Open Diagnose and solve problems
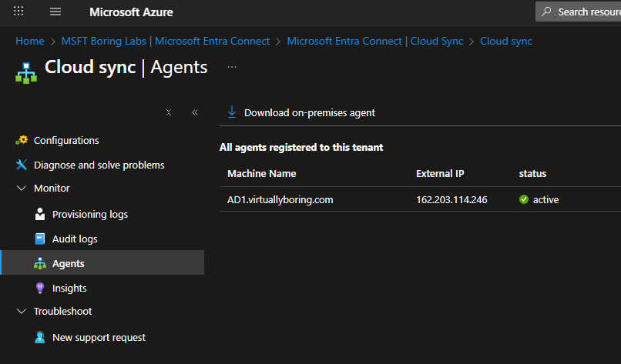Viewport: 621px width, 364px height. pos(99,165)
